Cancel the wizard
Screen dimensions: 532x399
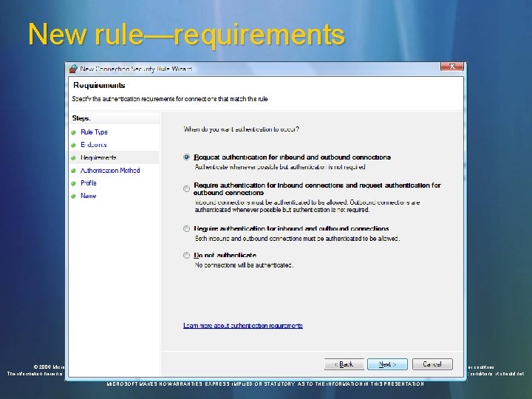click(x=432, y=364)
